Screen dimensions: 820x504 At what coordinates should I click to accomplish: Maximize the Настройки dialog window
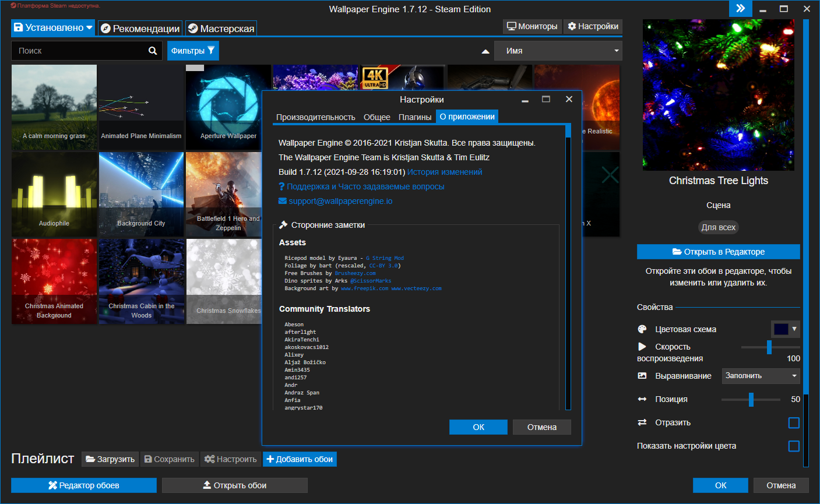[x=546, y=99]
